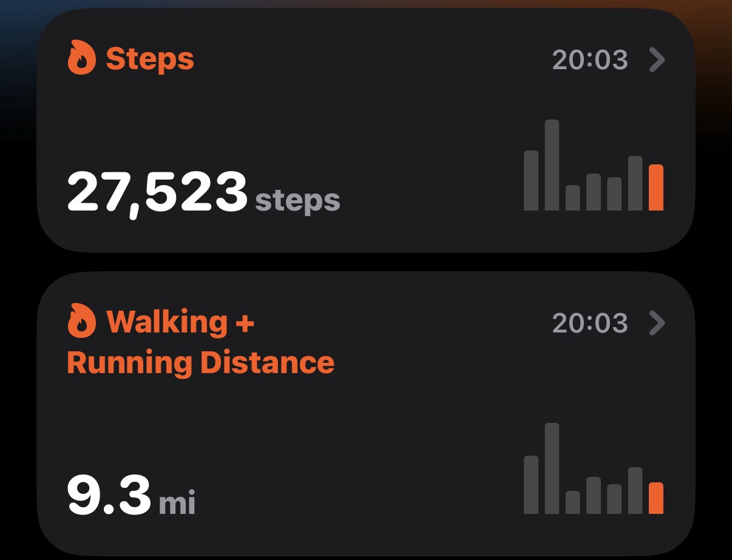Open Steps details via its chevron
The height and width of the screenshot is (560, 732).
click(657, 60)
